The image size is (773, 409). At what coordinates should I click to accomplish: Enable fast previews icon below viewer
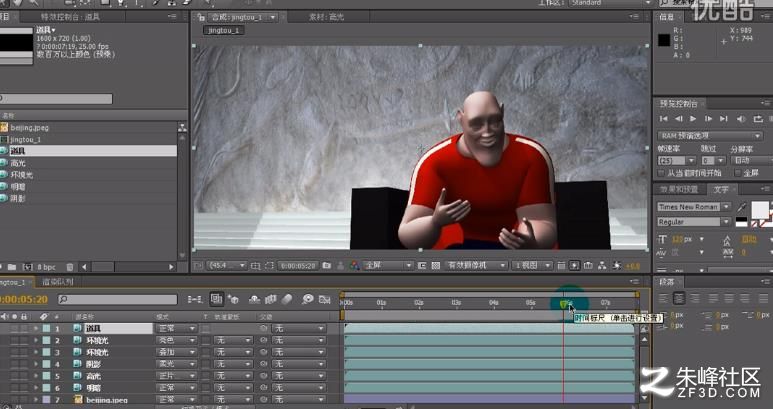(x=575, y=266)
